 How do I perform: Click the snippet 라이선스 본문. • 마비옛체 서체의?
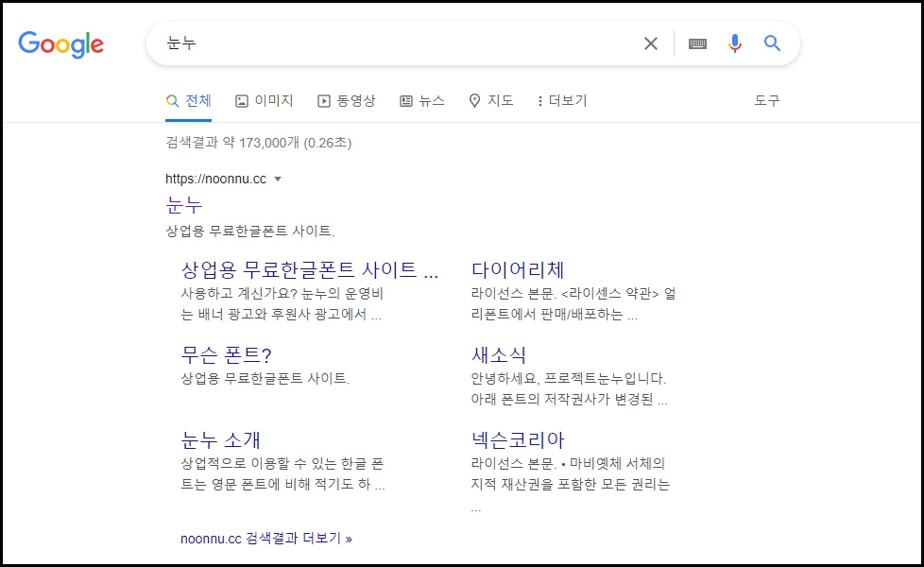click(568, 464)
